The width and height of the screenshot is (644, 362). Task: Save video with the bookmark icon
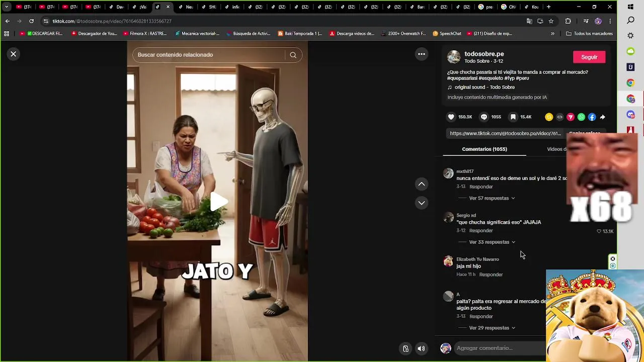click(513, 117)
